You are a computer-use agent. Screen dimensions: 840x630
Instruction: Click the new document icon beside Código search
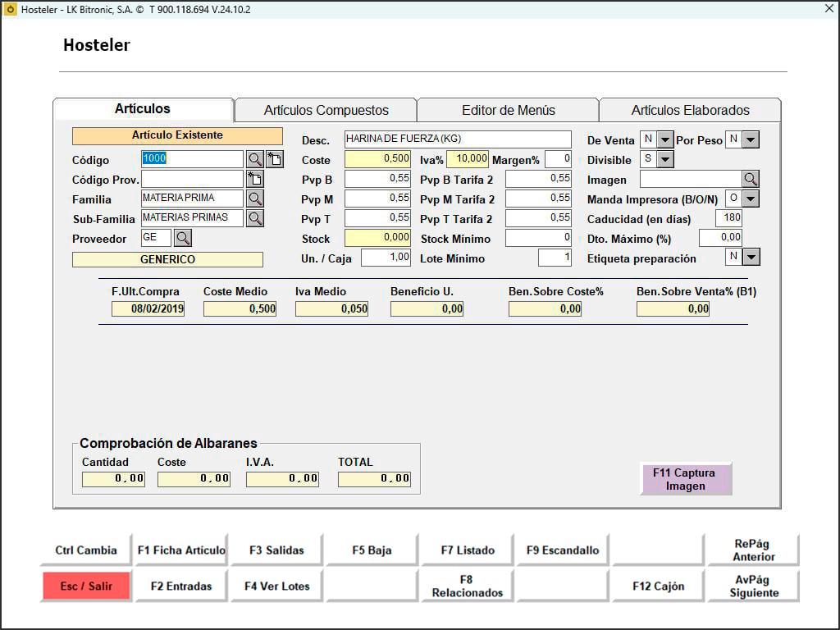tap(275, 160)
